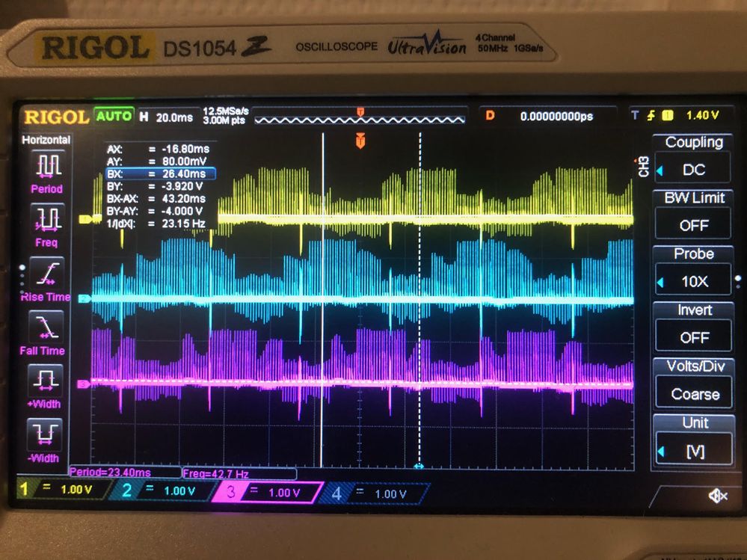Click the Horizontal measurement menu header
Screen dimensions: 747x560
[46, 140]
